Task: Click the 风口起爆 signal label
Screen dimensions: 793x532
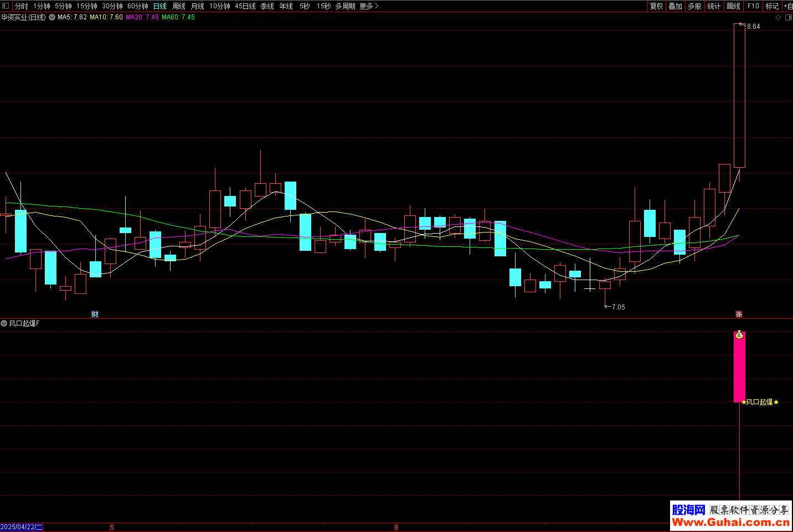Action: point(759,402)
